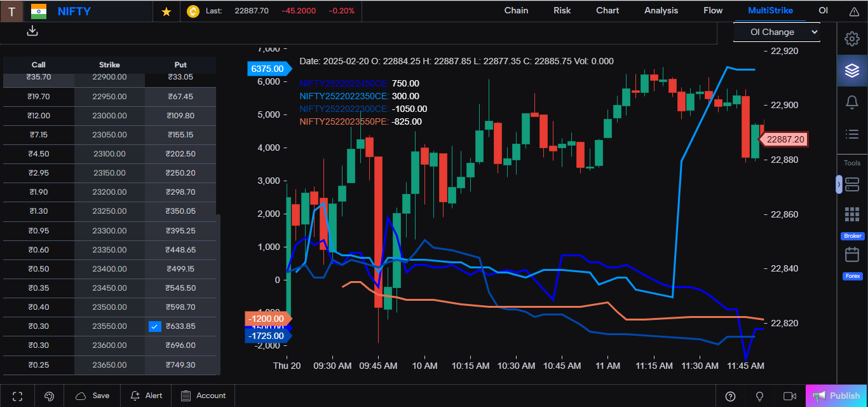Toggle fullscreen mode at bottom left
This screenshot has height=407, width=868.
[x=17, y=396]
